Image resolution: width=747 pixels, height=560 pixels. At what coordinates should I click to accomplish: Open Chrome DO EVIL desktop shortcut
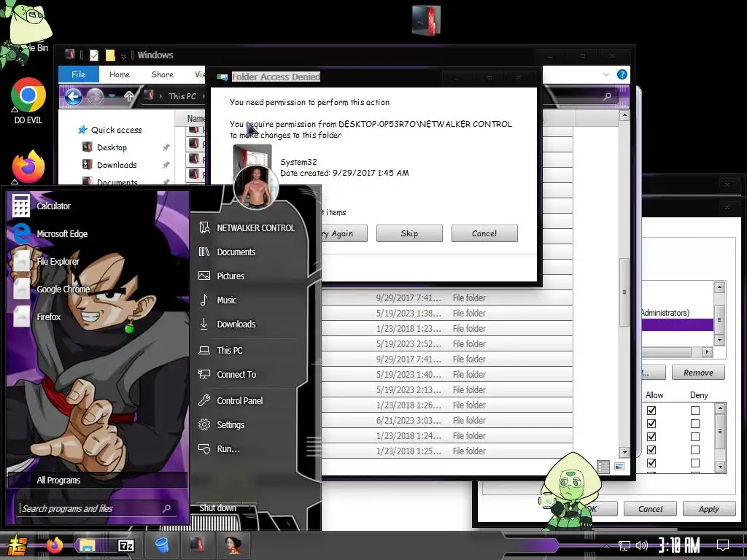[28, 101]
